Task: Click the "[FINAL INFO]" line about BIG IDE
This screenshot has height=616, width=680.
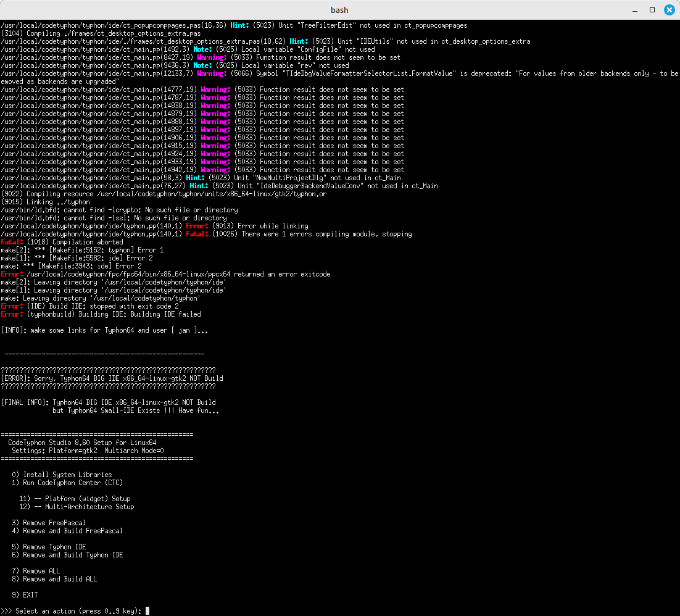Action: point(109,402)
